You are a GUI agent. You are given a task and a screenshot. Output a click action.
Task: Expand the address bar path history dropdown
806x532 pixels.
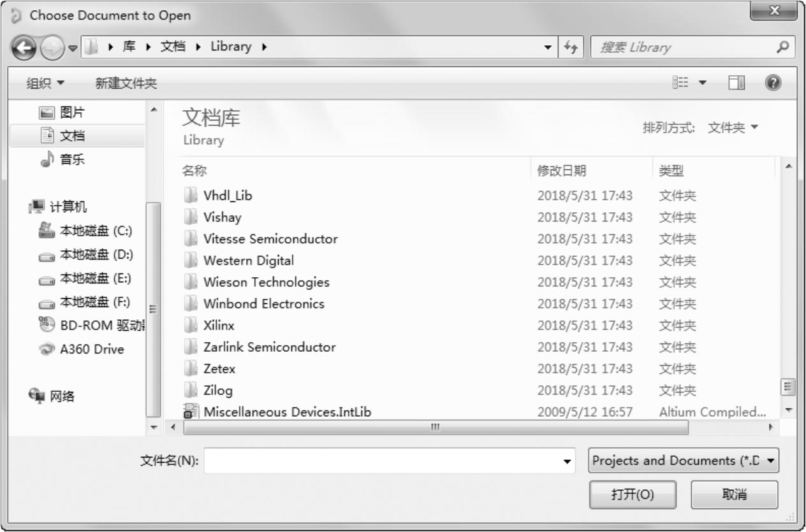point(548,47)
